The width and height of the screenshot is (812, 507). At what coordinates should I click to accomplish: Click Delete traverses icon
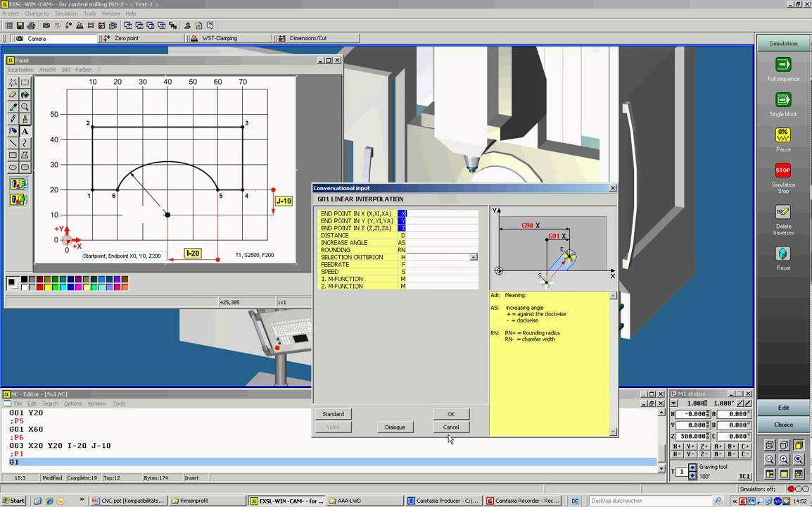[x=783, y=212]
